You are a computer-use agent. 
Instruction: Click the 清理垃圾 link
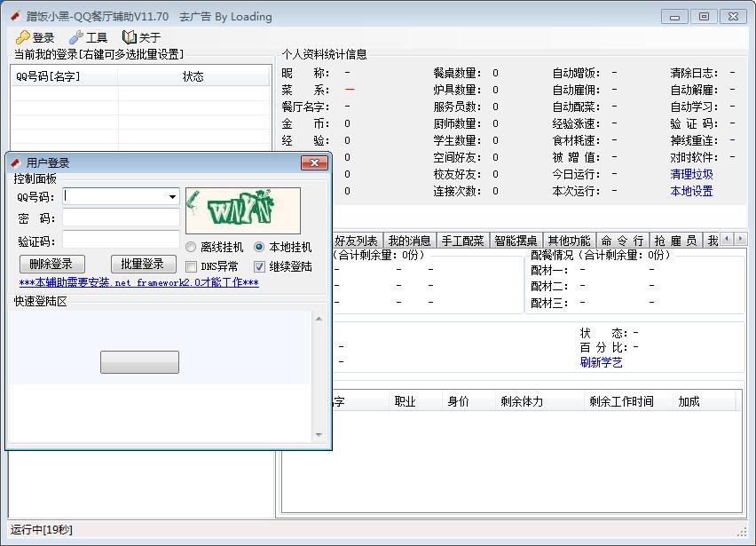(x=691, y=174)
